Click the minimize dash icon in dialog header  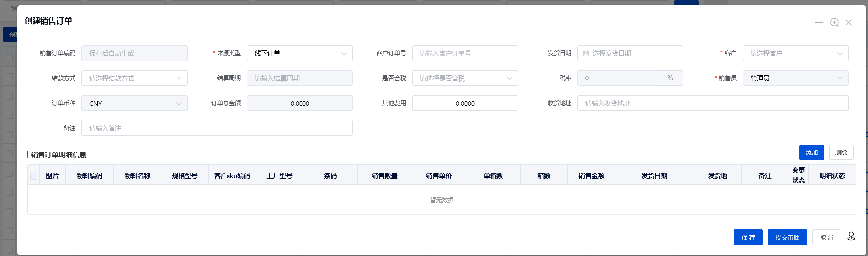click(819, 23)
